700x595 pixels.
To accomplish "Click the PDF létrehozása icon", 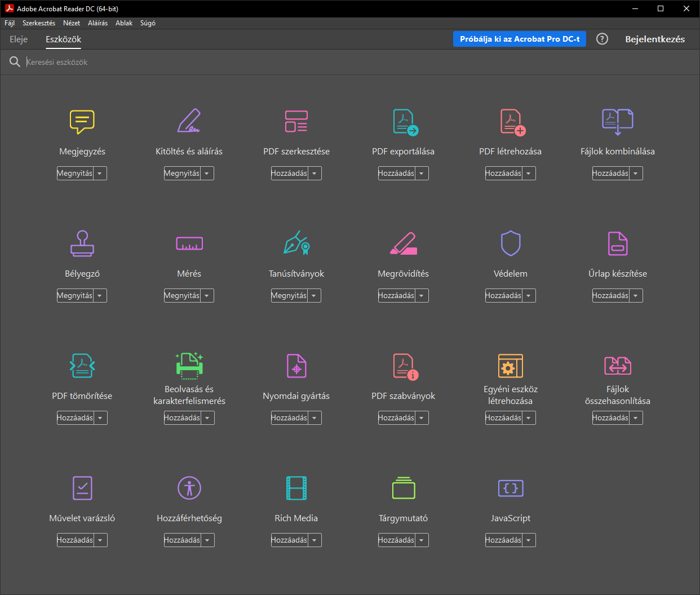I will 512,122.
